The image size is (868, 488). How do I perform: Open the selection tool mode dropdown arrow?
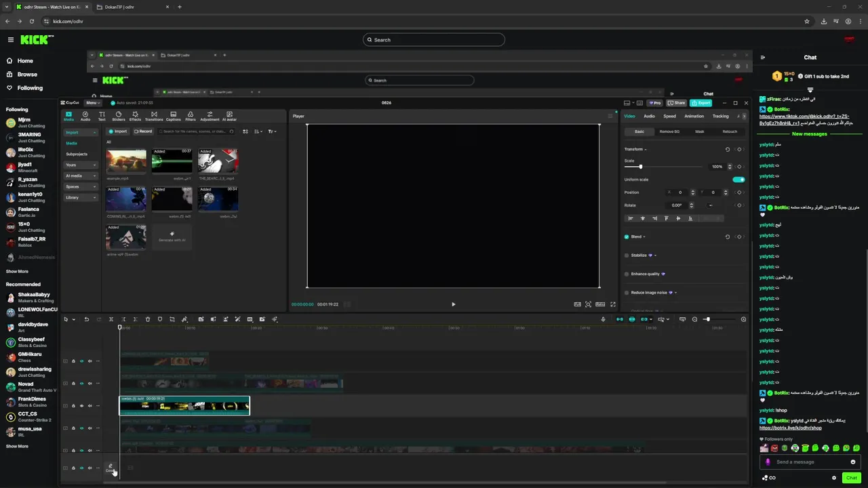[73, 319]
